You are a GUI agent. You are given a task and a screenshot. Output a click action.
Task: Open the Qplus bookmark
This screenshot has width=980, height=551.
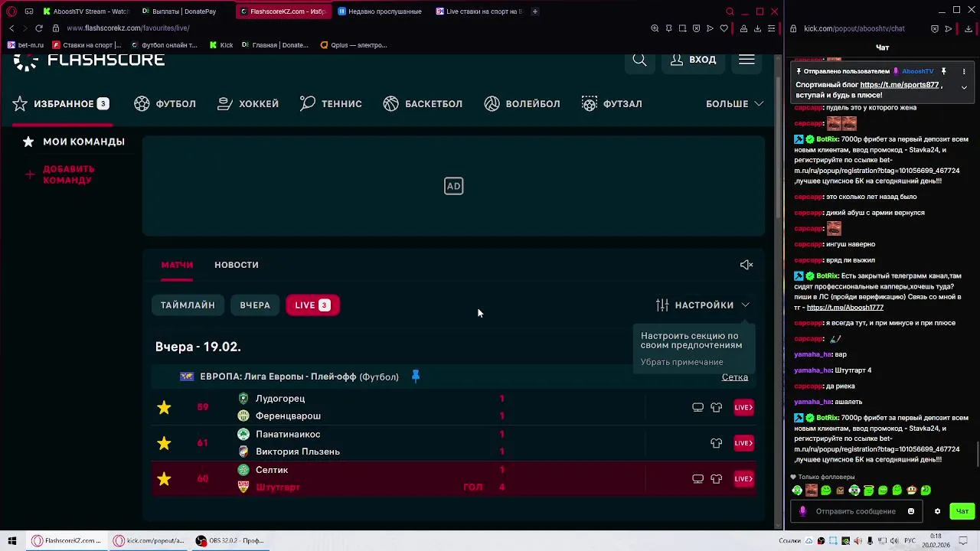(x=354, y=45)
